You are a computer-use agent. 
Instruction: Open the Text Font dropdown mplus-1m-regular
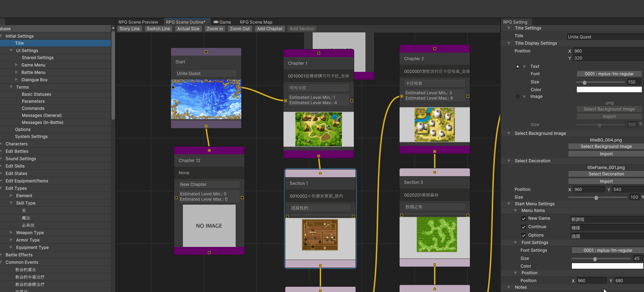pos(609,74)
